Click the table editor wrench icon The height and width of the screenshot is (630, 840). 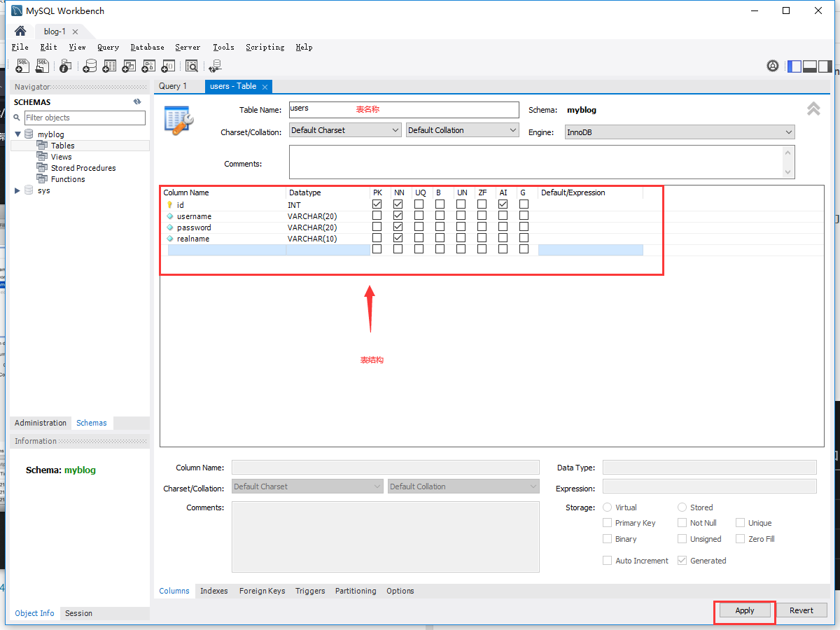tap(178, 120)
